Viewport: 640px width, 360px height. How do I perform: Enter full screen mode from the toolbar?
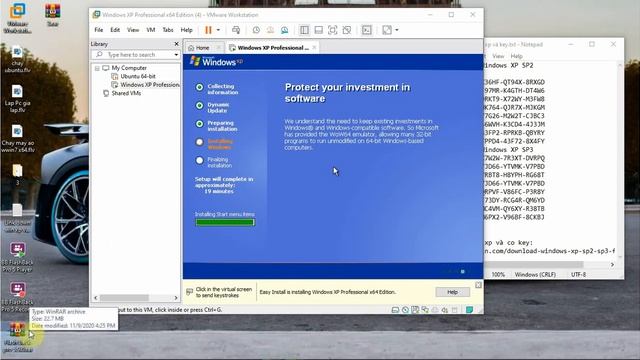coord(333,30)
